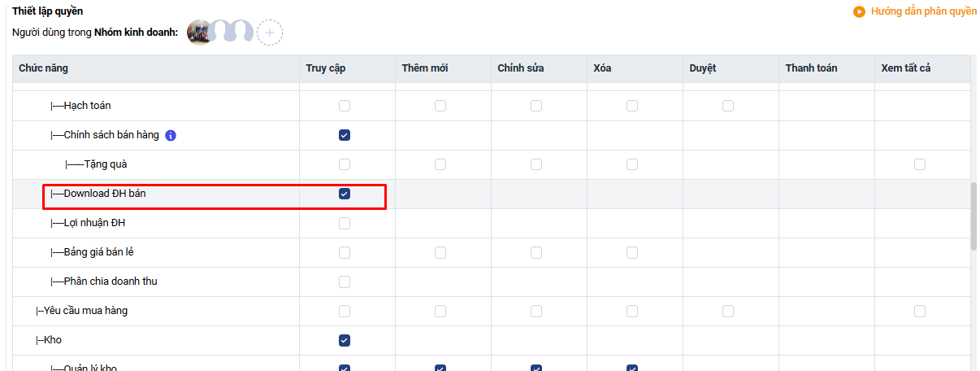Click the vertical scrollbar thumb
Viewport: 980px width, 371px height.
point(973,216)
